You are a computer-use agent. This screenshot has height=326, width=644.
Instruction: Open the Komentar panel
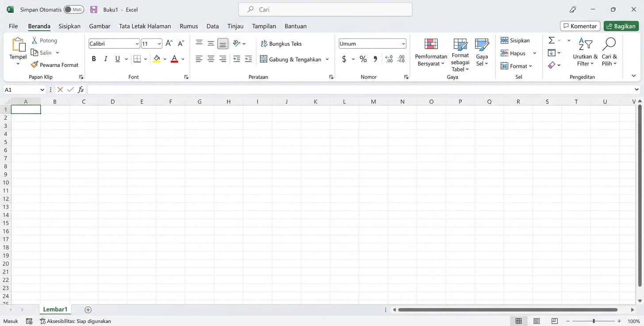click(x=580, y=26)
